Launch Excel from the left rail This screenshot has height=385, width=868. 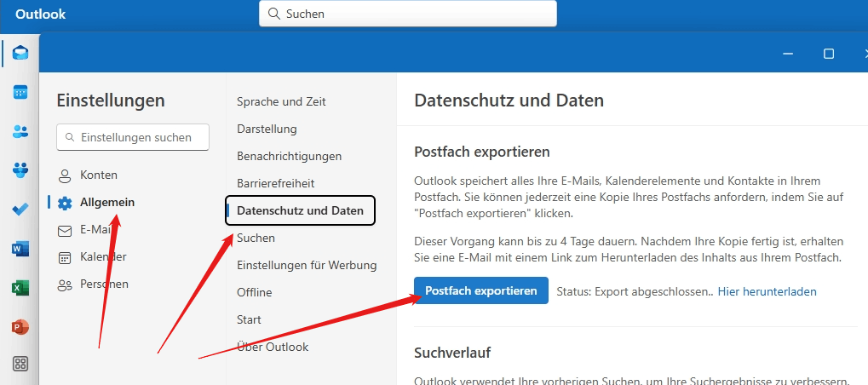pyautogui.click(x=20, y=288)
